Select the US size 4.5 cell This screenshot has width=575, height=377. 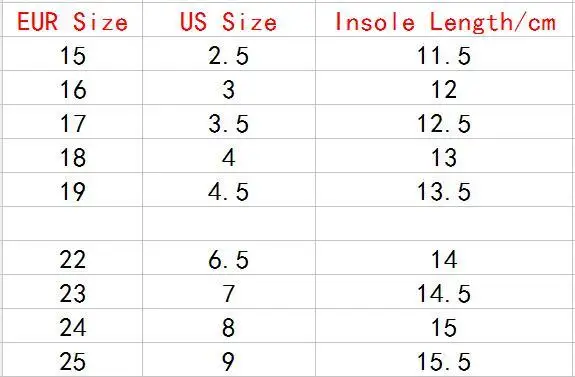[x=229, y=190]
